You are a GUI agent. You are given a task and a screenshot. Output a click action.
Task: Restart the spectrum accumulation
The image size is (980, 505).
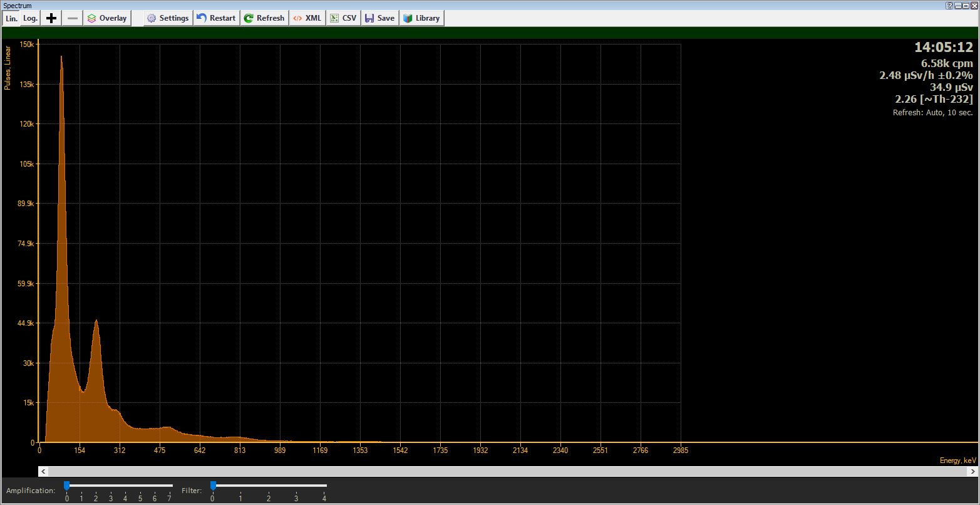click(216, 18)
